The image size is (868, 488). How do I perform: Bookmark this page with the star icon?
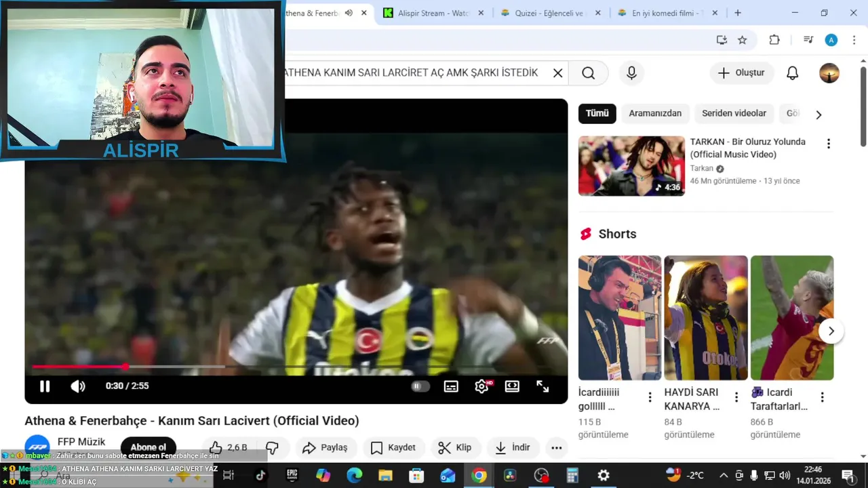coord(743,40)
